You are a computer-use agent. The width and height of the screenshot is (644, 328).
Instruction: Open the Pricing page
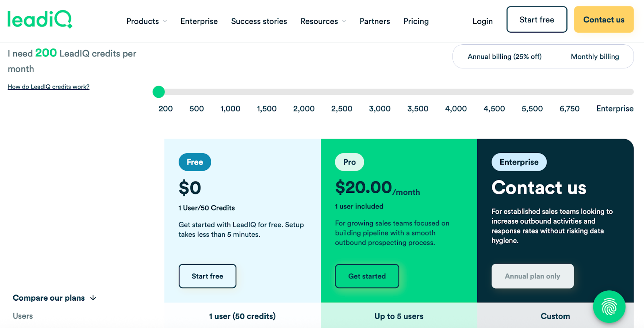click(x=416, y=21)
